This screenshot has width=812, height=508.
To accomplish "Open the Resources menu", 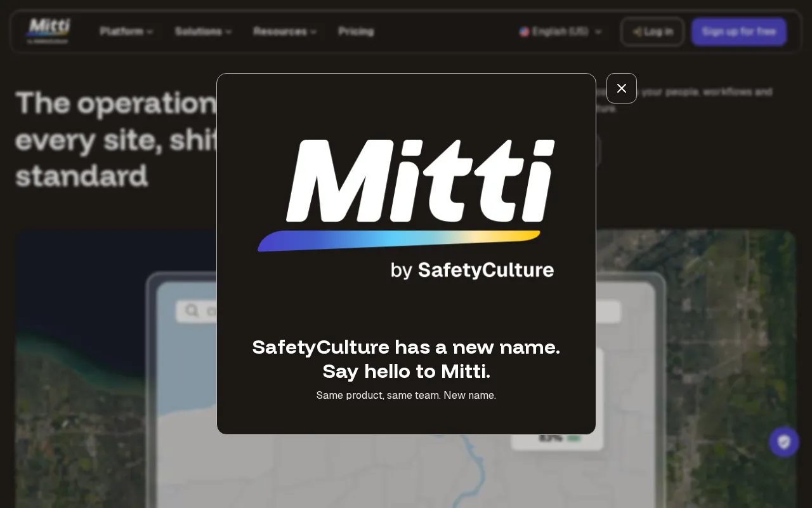I will click(285, 32).
